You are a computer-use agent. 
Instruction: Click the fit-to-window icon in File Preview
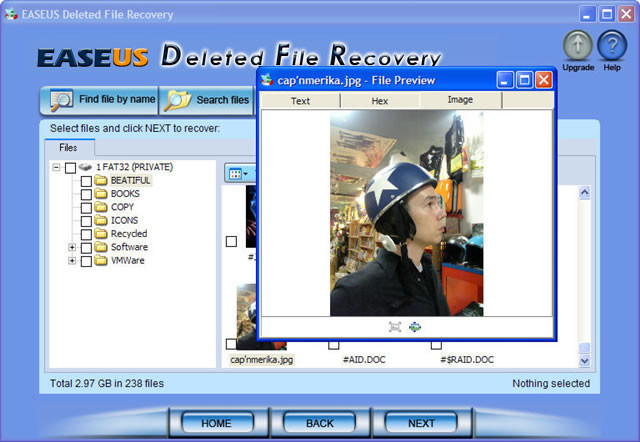coord(395,327)
